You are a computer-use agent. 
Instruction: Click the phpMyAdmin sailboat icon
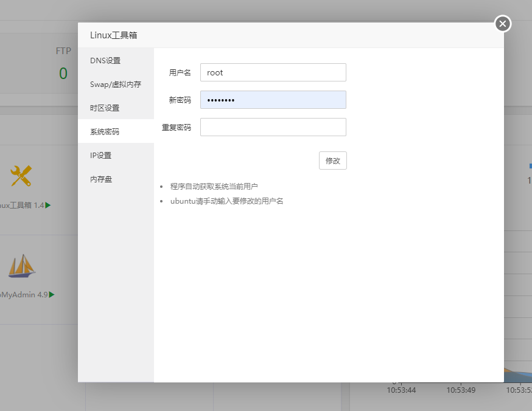(x=21, y=266)
